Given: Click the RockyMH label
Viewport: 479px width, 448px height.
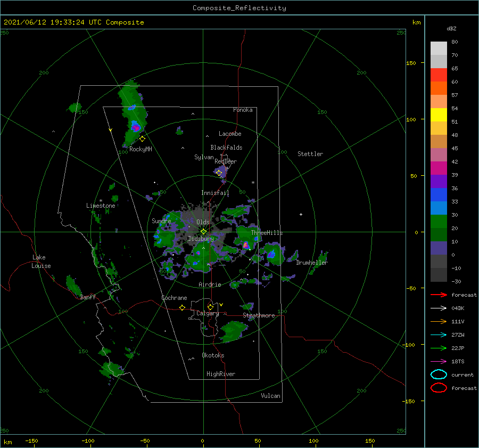Looking at the screenshot, I should coord(141,149).
